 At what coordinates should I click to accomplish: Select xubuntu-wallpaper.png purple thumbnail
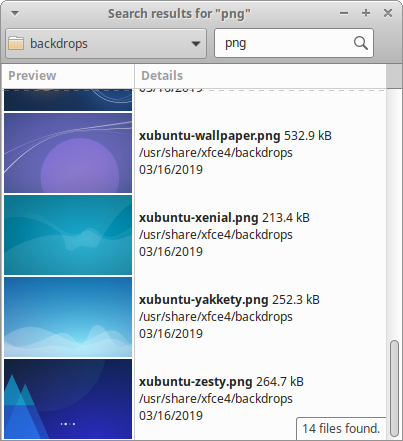(68, 153)
